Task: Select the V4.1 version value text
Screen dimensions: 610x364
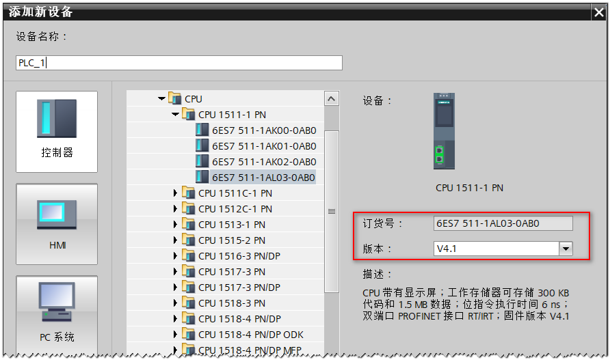Action: [x=447, y=249]
